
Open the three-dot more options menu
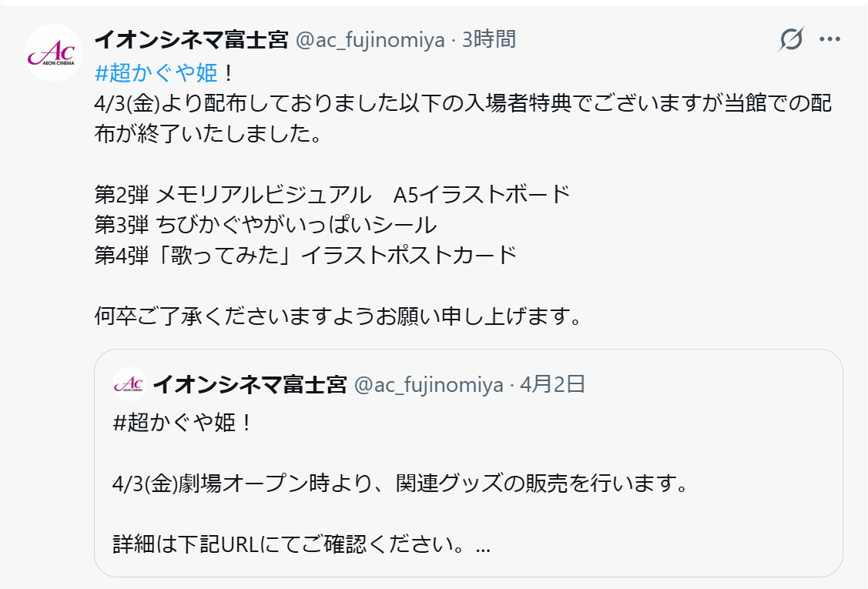[829, 39]
